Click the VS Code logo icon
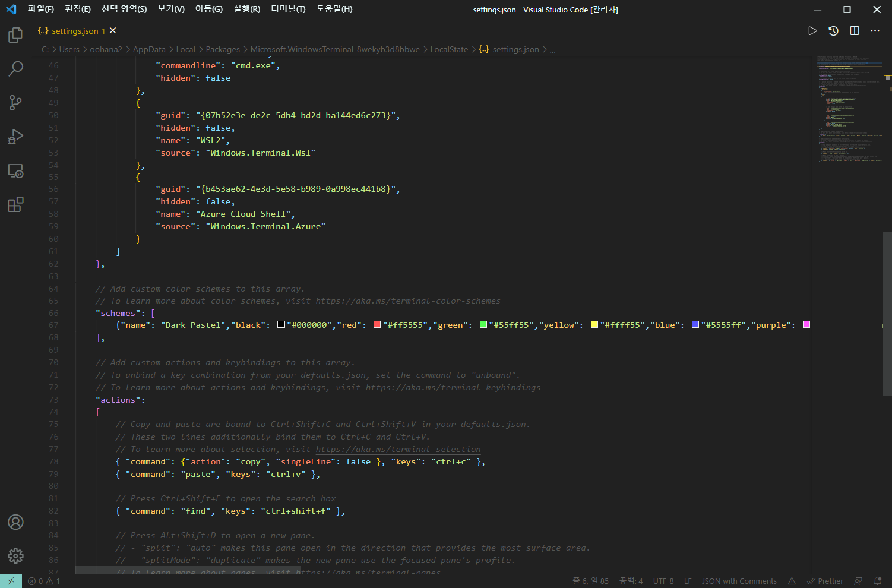 11,9
